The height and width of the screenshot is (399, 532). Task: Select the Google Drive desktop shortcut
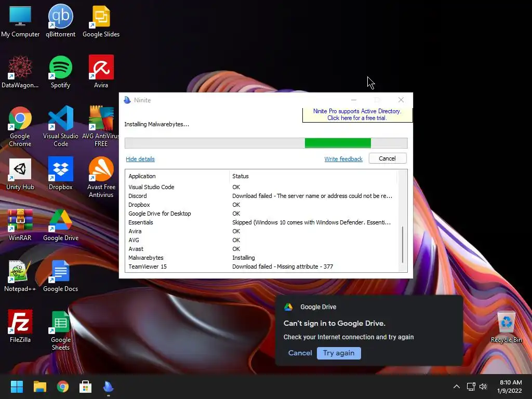click(60, 224)
